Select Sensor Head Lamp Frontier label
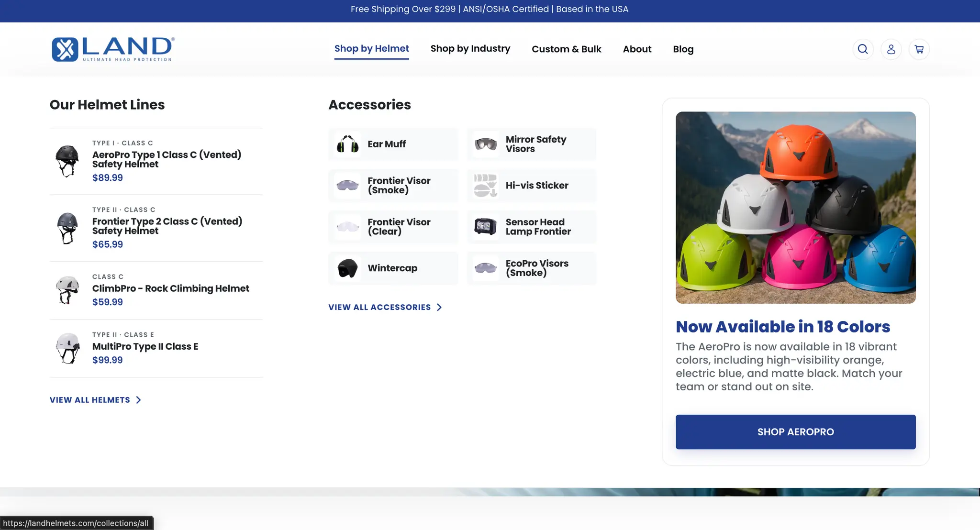This screenshot has width=980, height=530. point(538,227)
